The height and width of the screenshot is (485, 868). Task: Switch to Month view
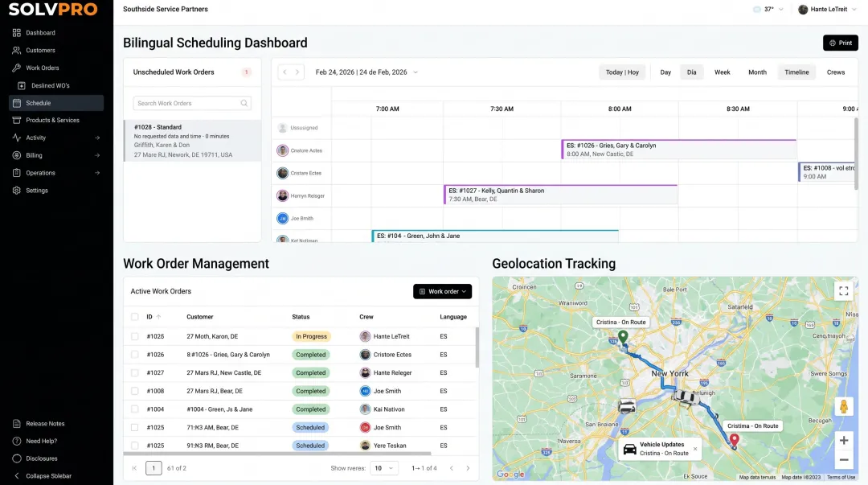coord(757,72)
